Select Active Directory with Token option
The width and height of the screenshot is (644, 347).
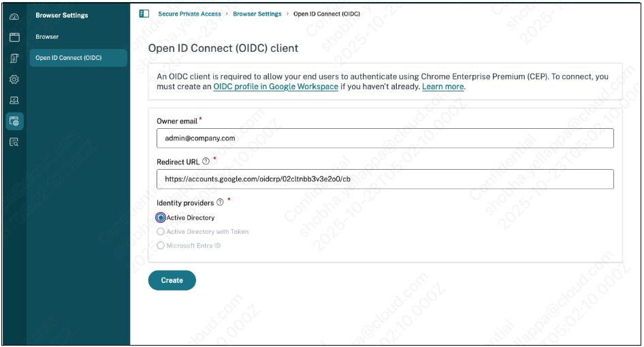tap(161, 232)
